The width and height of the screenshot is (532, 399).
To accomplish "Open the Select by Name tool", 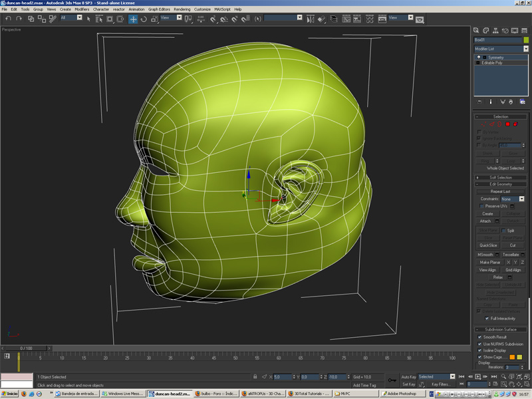I will click(98, 19).
